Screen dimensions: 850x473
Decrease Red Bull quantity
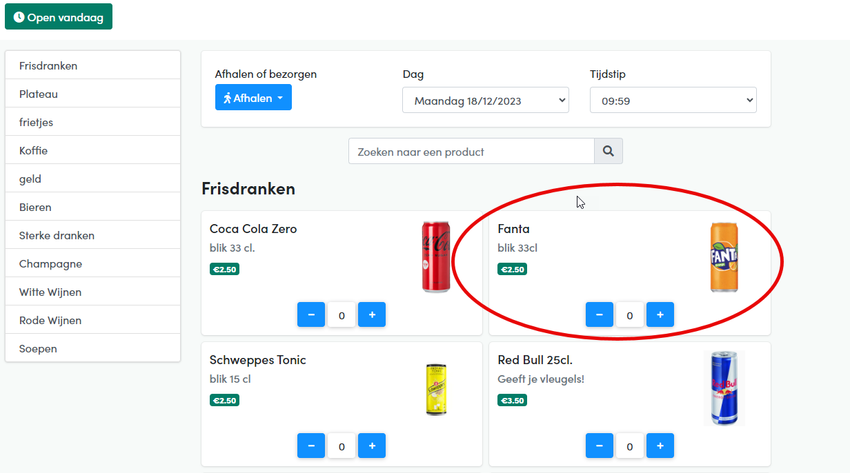click(599, 446)
